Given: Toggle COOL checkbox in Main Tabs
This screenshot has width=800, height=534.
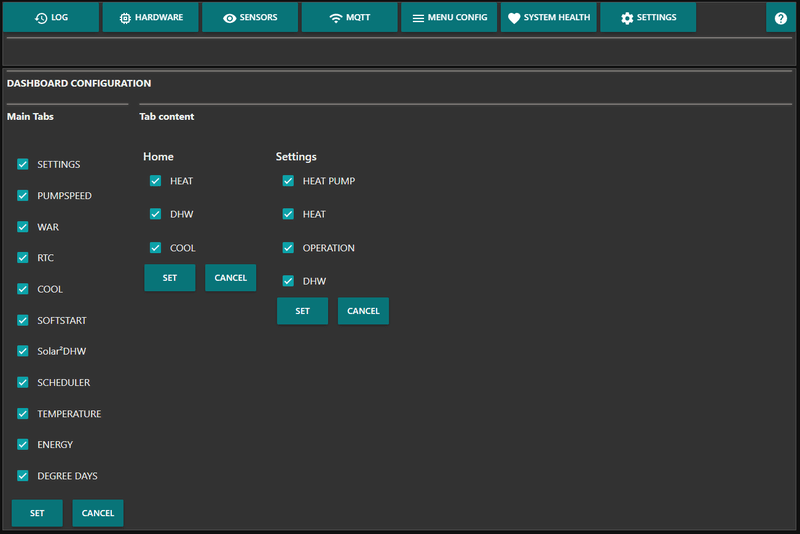Looking at the screenshot, I should tap(22, 289).
